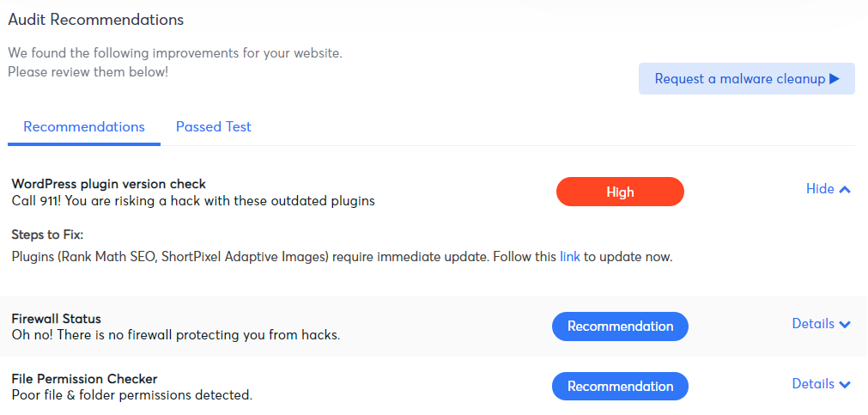Click the down chevron in the File Permission Checker row
The image size is (868, 415).
[845, 384]
